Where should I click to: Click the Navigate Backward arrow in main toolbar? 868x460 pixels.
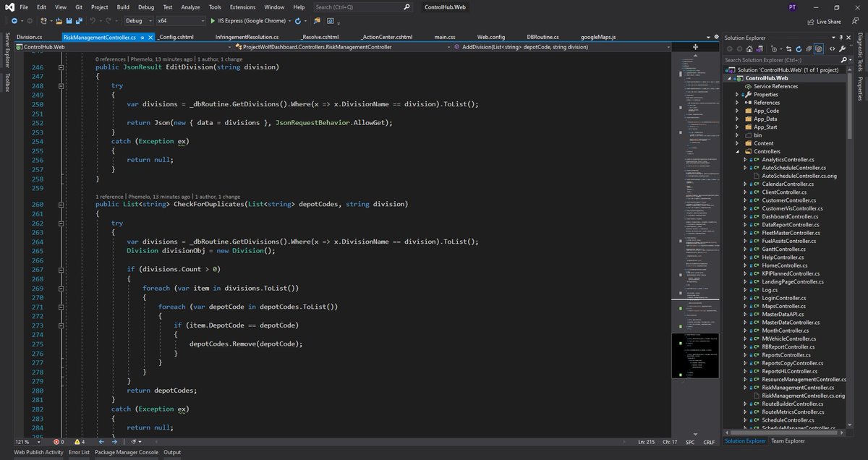14,21
